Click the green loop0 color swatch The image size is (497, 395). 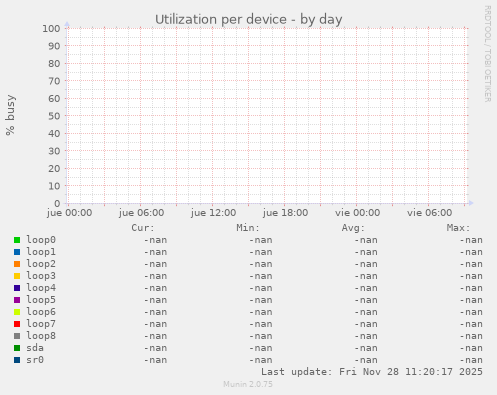[x=17, y=240]
